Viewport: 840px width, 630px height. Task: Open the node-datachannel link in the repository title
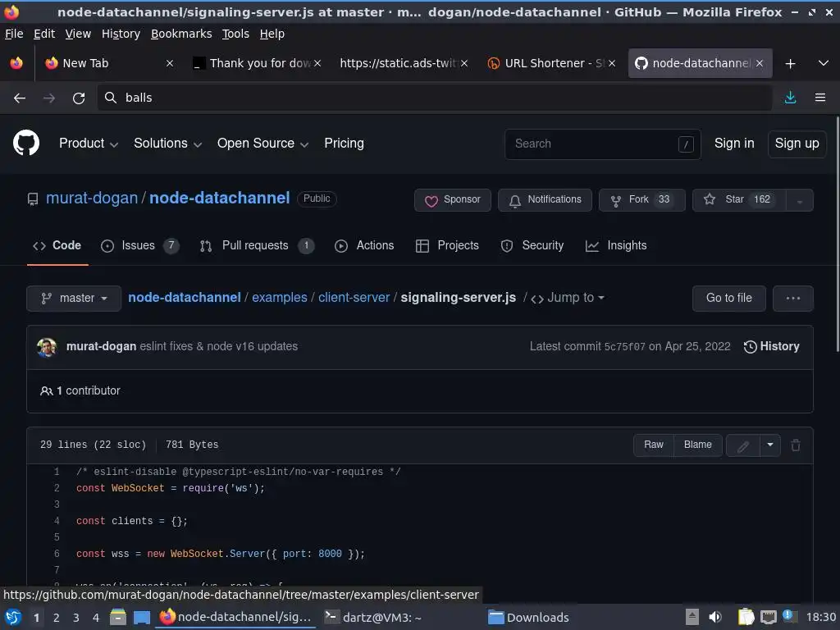click(x=220, y=199)
